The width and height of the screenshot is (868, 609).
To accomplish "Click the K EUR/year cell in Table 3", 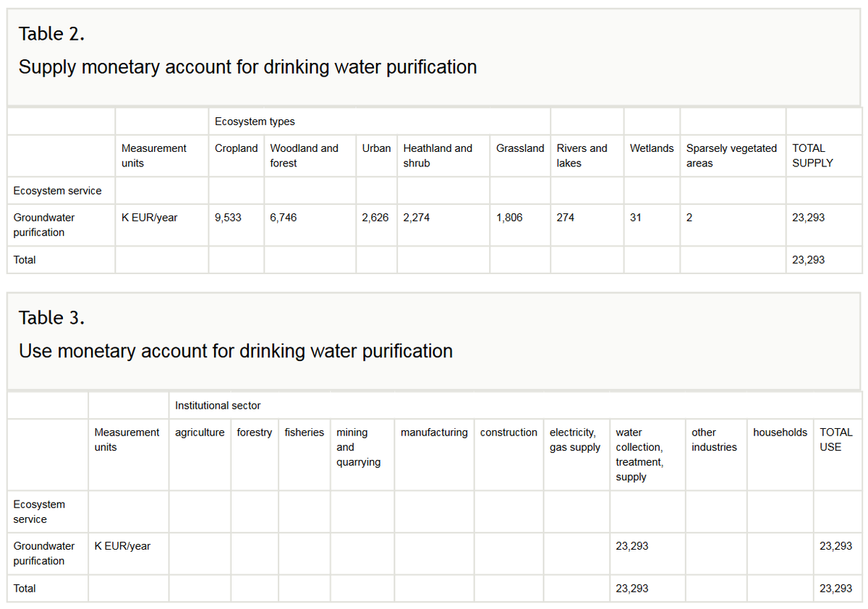I will click(x=122, y=546).
